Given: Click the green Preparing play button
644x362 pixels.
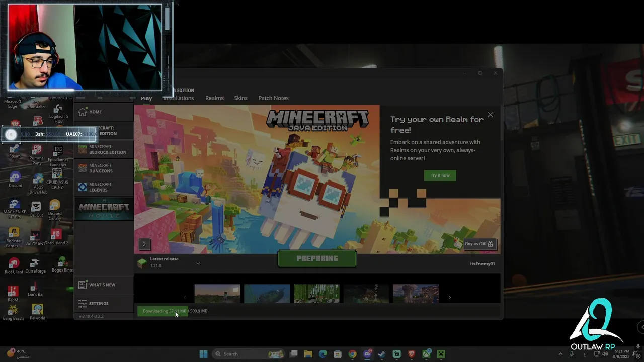Looking at the screenshot, I should click(x=317, y=258).
